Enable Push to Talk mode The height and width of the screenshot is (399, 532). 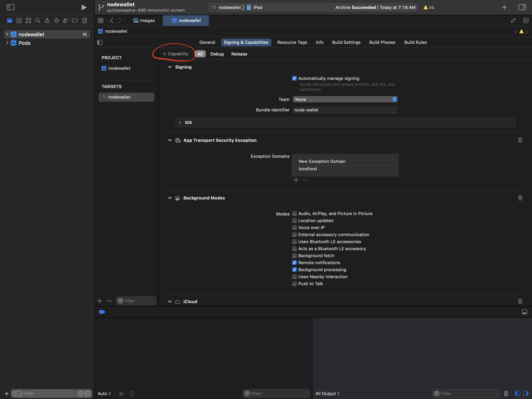pyautogui.click(x=294, y=284)
